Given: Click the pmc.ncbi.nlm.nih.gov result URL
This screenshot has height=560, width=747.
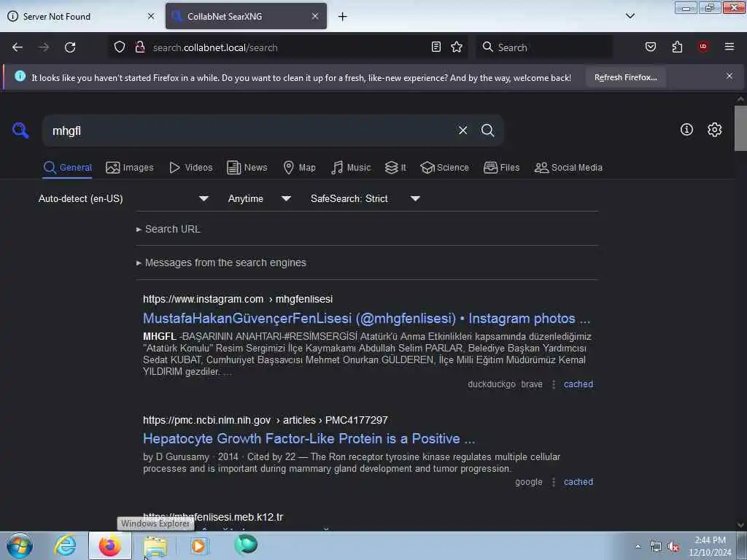Looking at the screenshot, I should 266,420.
